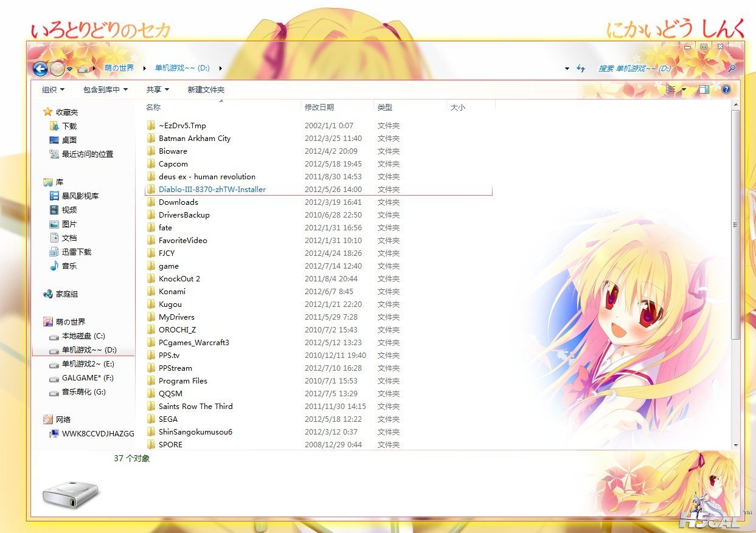The width and height of the screenshot is (756, 533).
Task: Click the Back navigation arrow button
Action: click(x=40, y=69)
